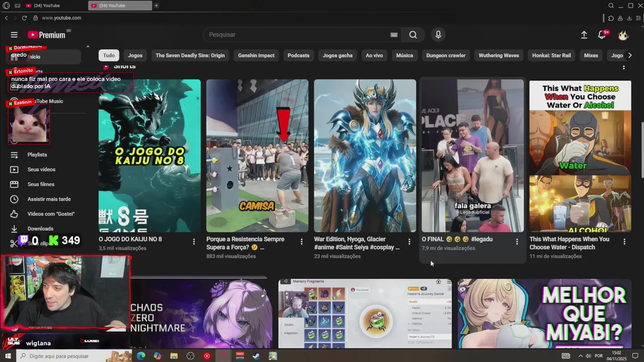The height and width of the screenshot is (362, 644).
Task: Open Downloads in the sidebar
Action: coord(40,229)
